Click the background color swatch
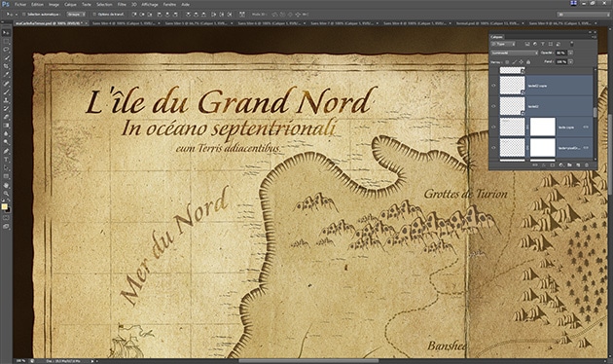The image size is (613, 364). tap(8, 210)
